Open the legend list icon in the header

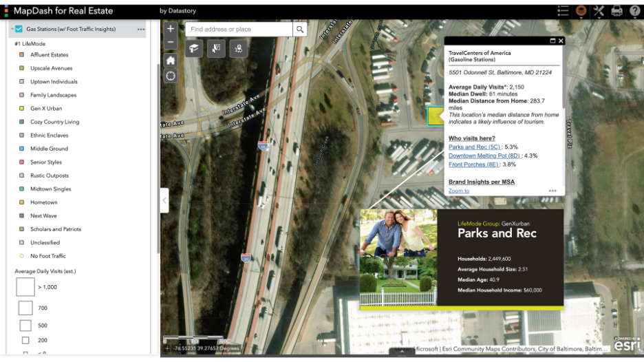pos(563,11)
